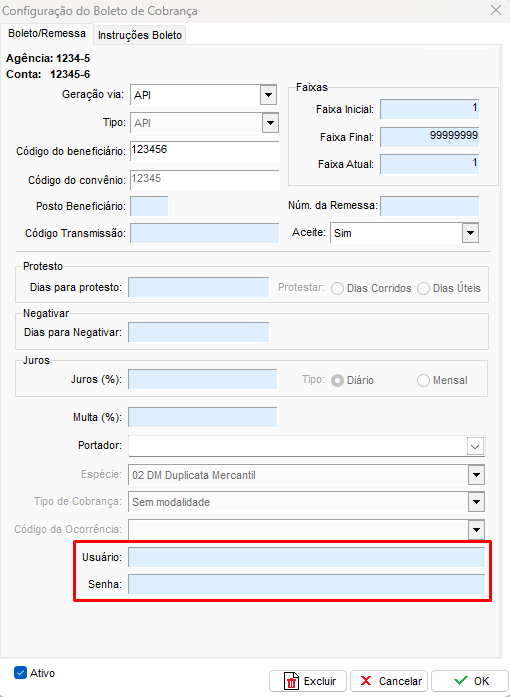Image resolution: width=510 pixels, height=697 pixels.
Task: Toggle the Ativo checkbox
Action: coord(20,673)
